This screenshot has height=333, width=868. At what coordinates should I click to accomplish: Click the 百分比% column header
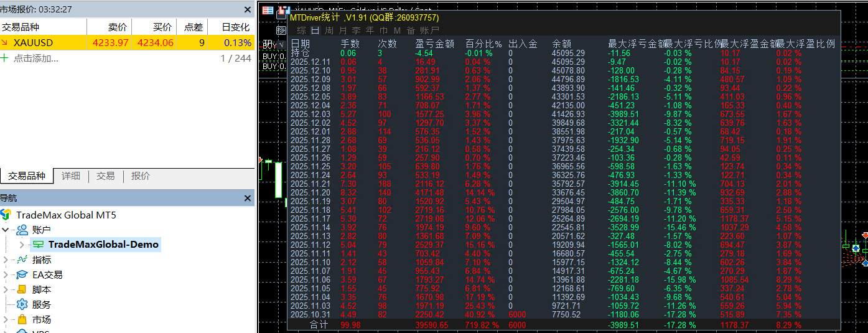[483, 44]
